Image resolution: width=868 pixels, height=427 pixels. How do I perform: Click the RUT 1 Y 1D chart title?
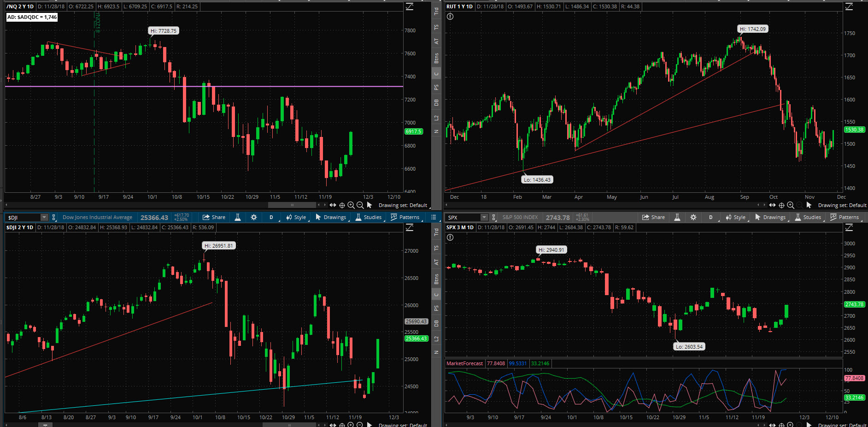point(459,6)
